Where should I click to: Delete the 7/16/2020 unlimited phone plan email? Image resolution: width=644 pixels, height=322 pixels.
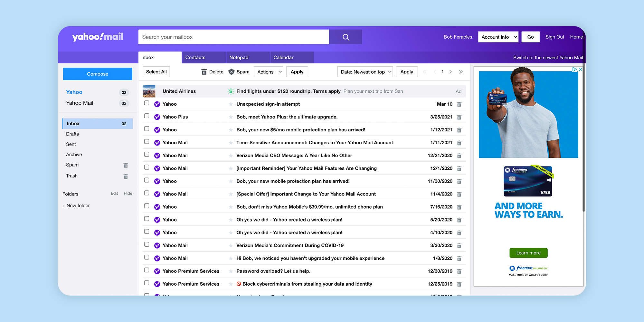point(459,207)
